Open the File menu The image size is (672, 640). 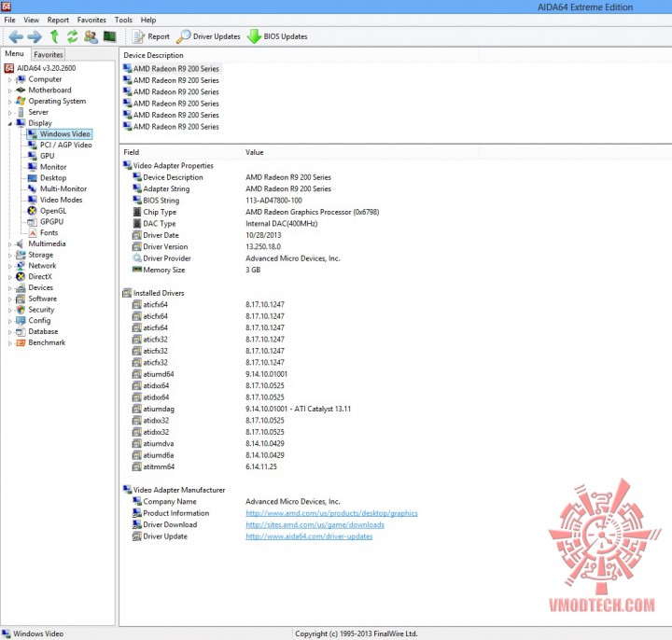click(x=9, y=21)
